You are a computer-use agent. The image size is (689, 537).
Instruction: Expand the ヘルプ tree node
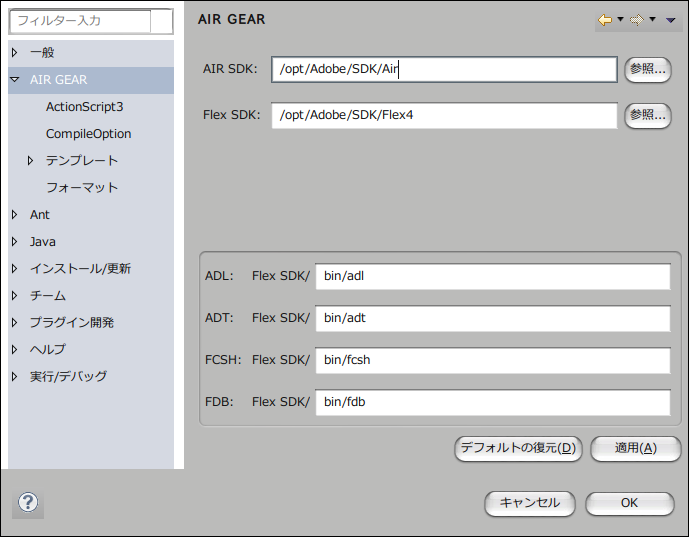(x=15, y=349)
